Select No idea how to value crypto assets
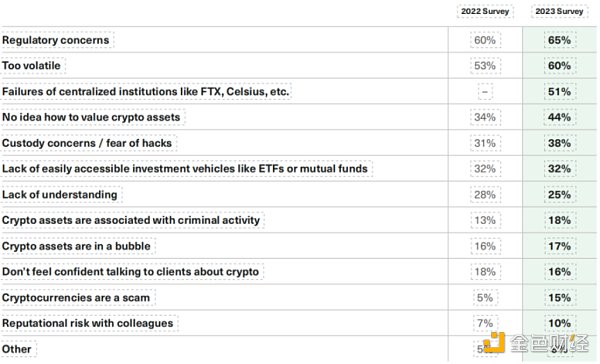 pos(91,117)
